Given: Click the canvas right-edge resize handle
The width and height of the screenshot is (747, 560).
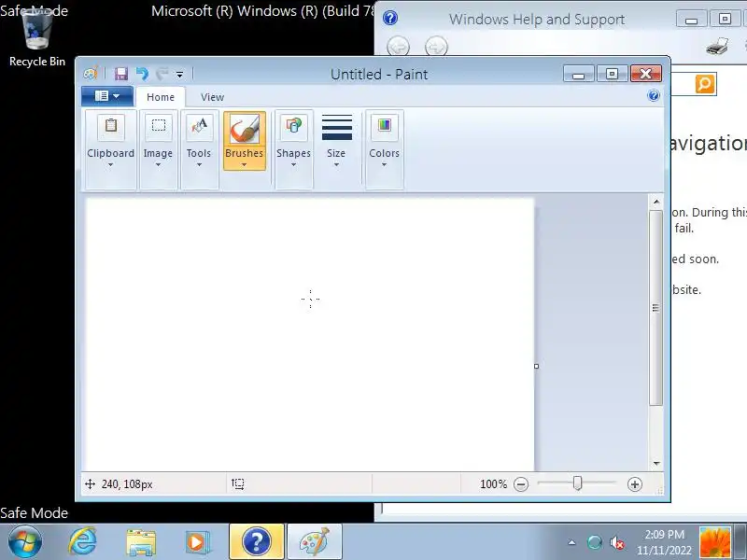Looking at the screenshot, I should (x=536, y=366).
